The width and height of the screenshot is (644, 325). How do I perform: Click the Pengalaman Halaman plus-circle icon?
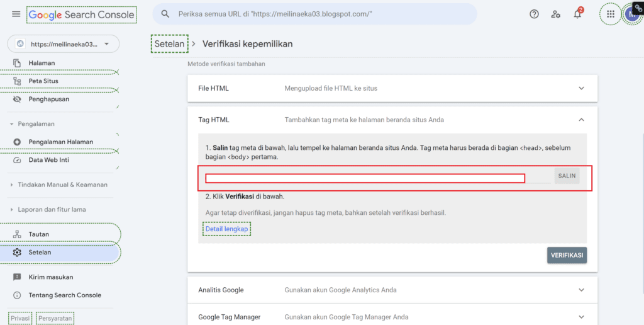tap(17, 142)
